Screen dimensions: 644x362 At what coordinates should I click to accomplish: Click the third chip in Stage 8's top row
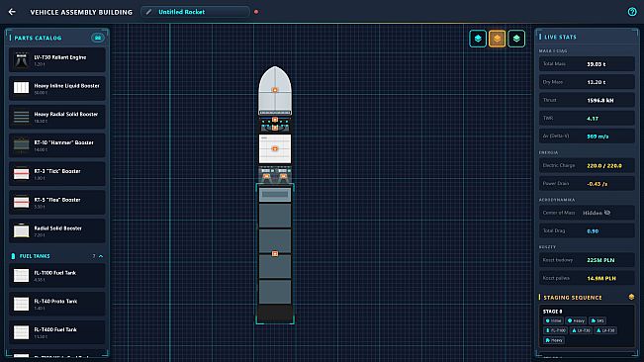pos(598,320)
